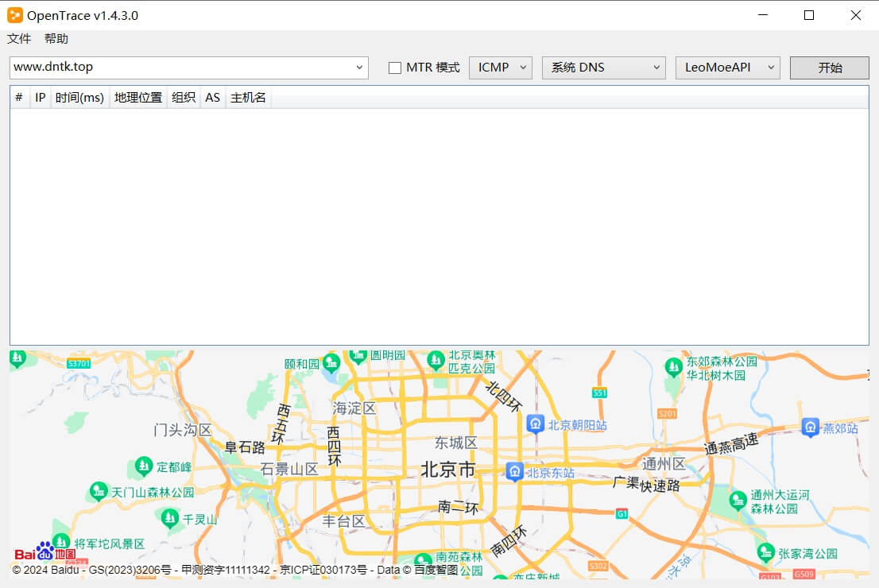Click the 广渠快速路 road label
Image resolution: width=879 pixels, height=588 pixels.
coord(646,484)
